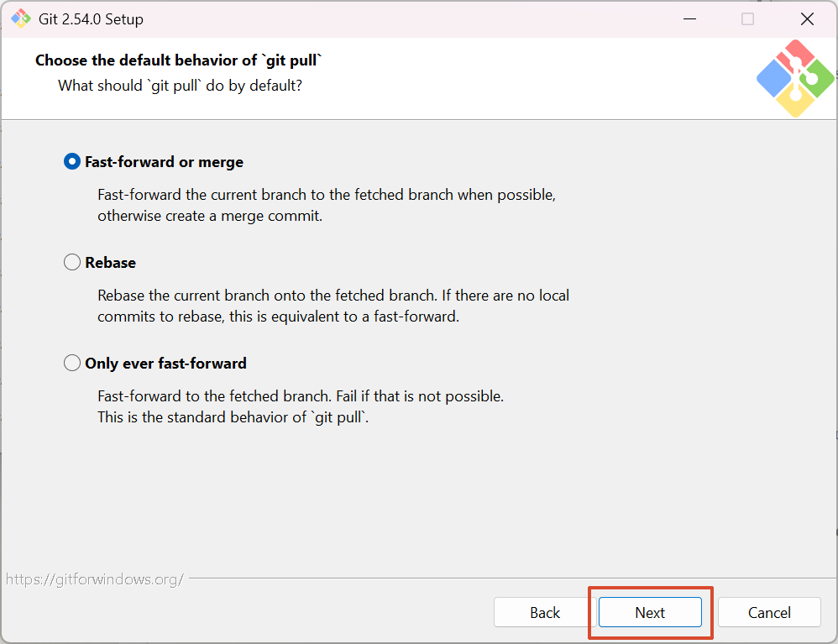The width and height of the screenshot is (838, 644).
Task: Go back with the Back button
Action: pos(545,613)
